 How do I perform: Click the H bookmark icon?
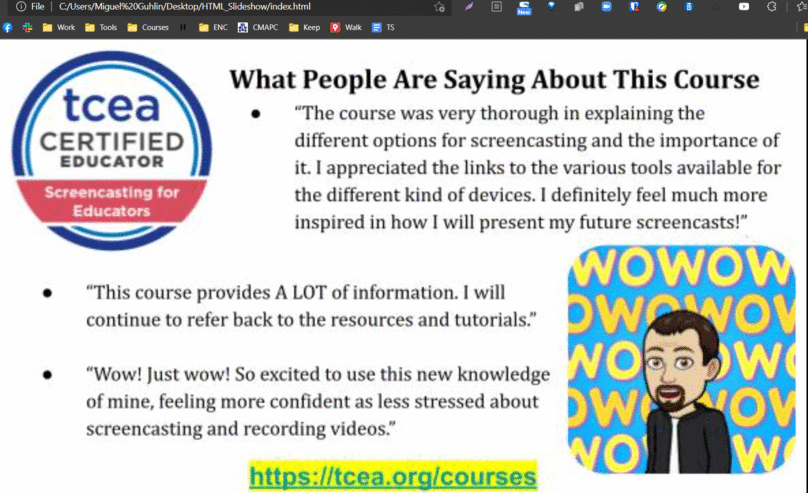pos(183,27)
